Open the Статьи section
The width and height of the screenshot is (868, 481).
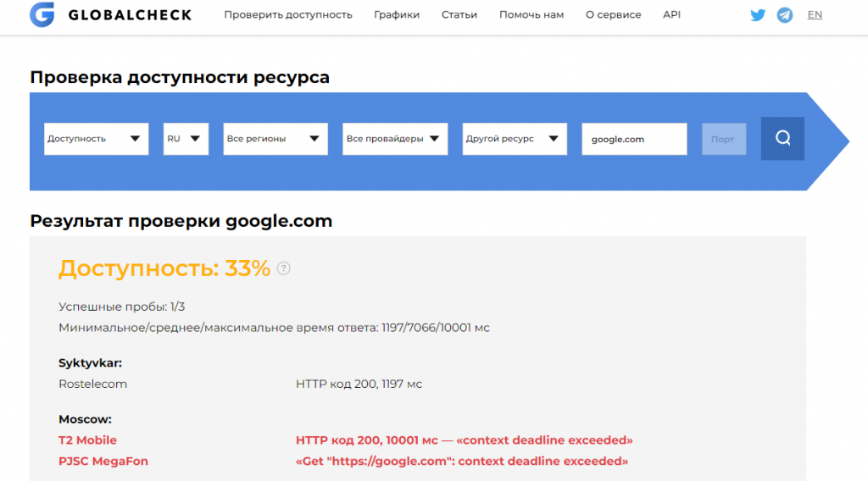[459, 15]
